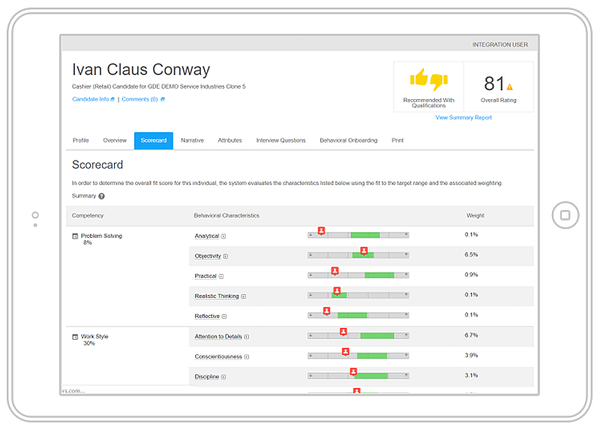The width and height of the screenshot is (600, 433).
Task: Open the View Summary Report link
Action: click(x=463, y=117)
